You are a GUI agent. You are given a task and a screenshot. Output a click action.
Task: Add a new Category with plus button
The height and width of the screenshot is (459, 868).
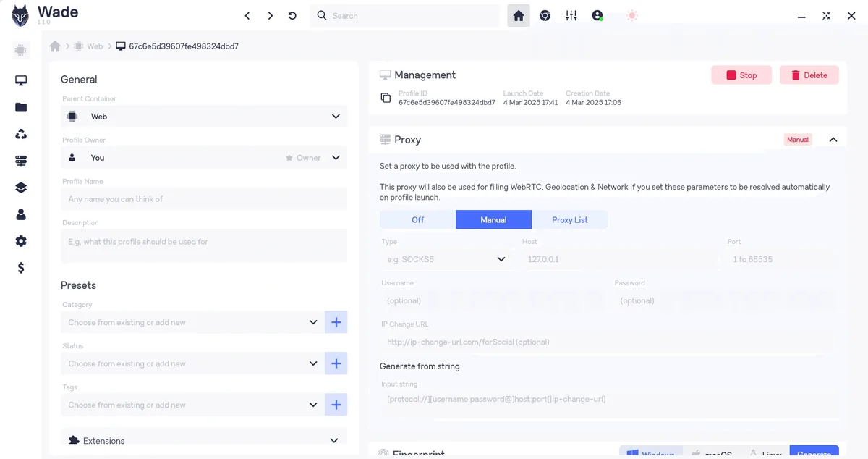tap(336, 322)
